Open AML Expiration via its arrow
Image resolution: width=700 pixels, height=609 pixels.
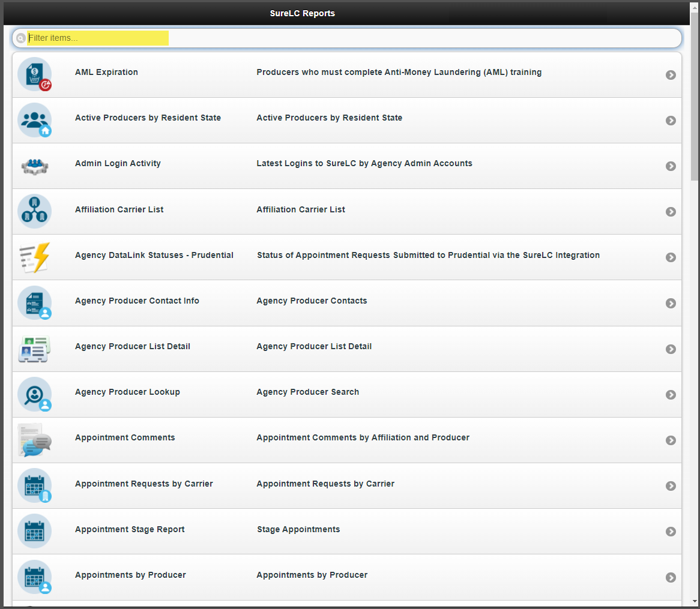(671, 75)
